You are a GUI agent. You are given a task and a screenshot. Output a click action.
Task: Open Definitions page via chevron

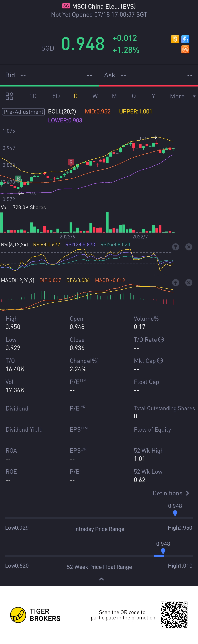(x=188, y=493)
